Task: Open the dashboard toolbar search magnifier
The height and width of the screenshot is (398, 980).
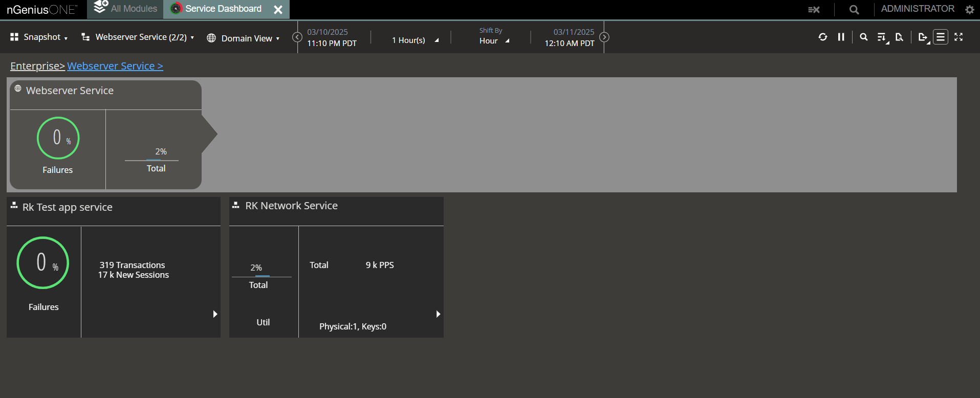Action: (x=864, y=37)
